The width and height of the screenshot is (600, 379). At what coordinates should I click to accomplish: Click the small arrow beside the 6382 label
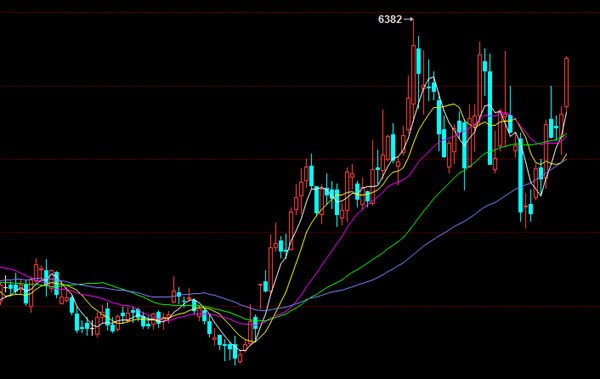[408, 19]
